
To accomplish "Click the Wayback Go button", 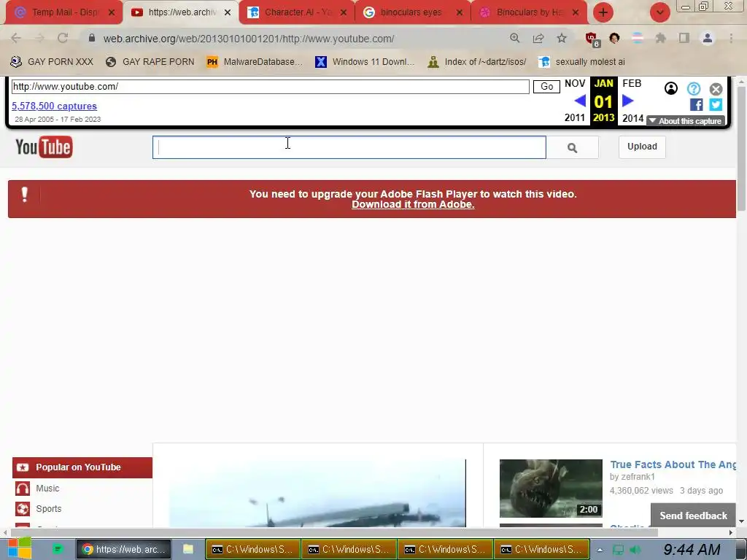I will [x=546, y=87].
